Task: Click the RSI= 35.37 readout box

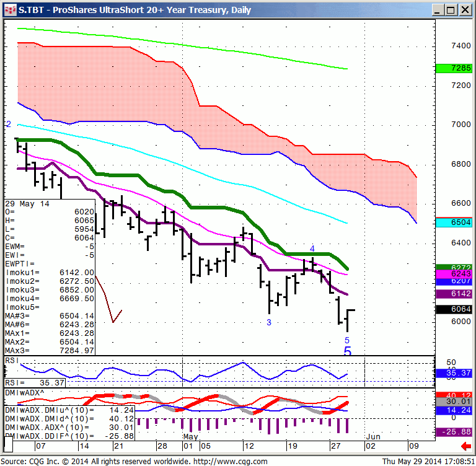Action: pyautogui.click(x=35, y=383)
